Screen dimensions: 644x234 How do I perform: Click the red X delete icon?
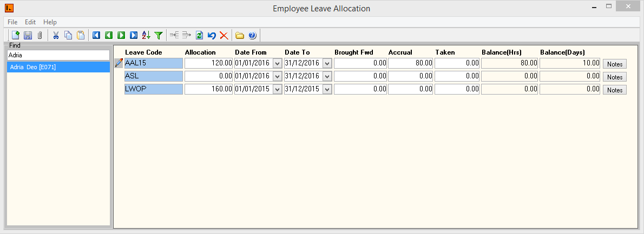tap(224, 35)
